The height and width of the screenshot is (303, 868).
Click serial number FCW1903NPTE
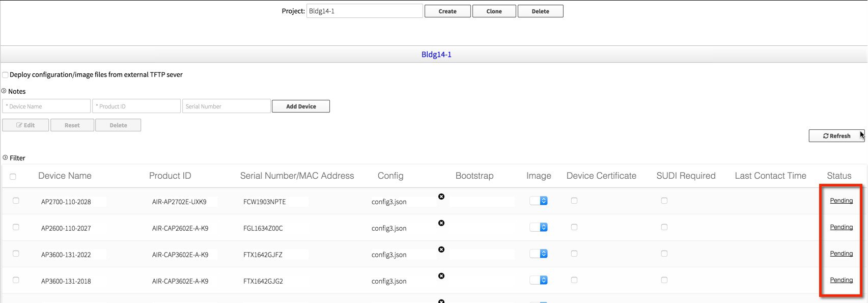(x=265, y=202)
